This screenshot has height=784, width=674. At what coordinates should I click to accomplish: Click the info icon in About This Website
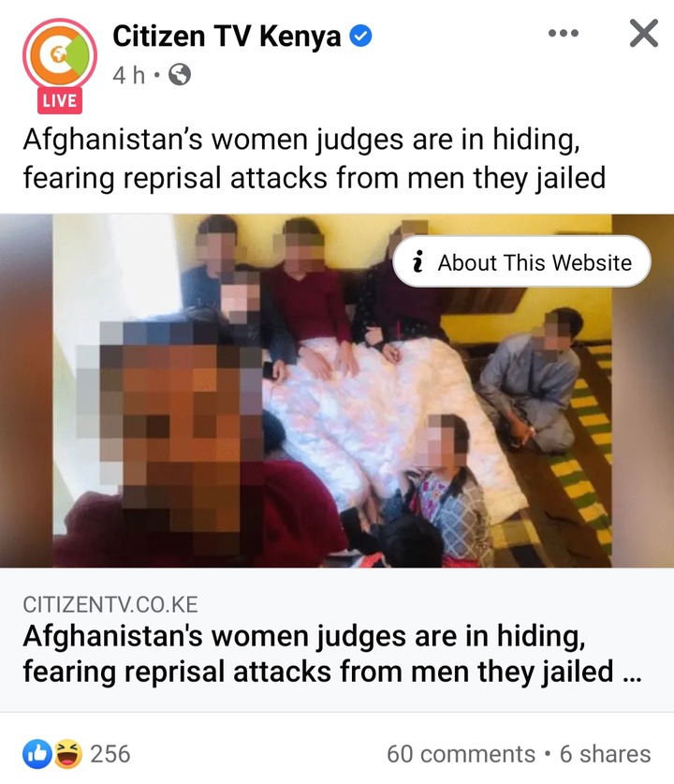418,262
